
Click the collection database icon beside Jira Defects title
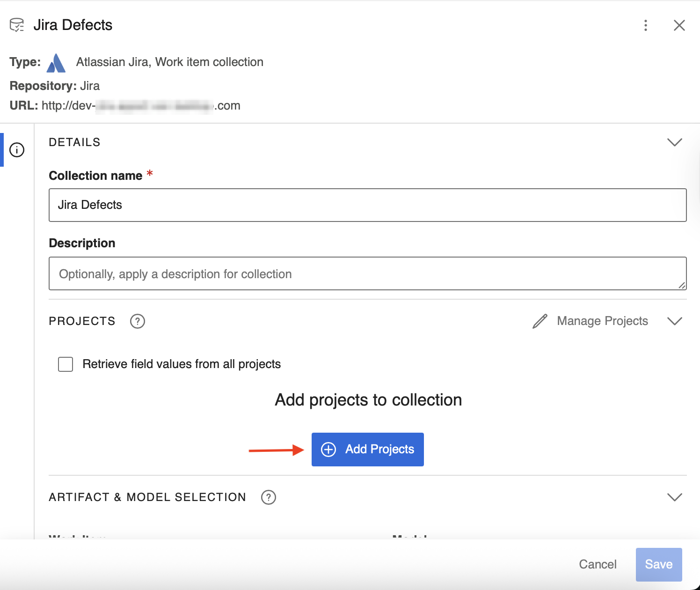pyautogui.click(x=17, y=25)
